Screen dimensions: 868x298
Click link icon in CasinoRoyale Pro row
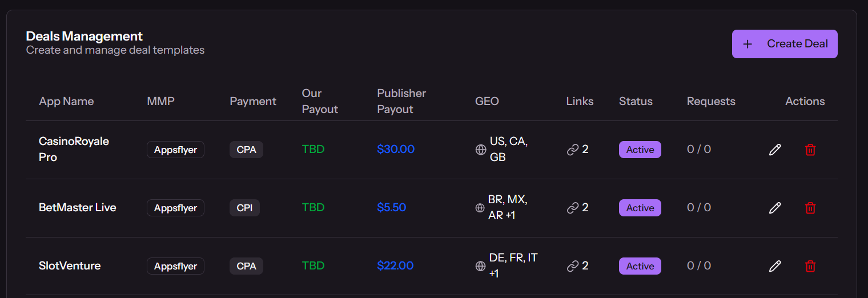pyautogui.click(x=573, y=150)
